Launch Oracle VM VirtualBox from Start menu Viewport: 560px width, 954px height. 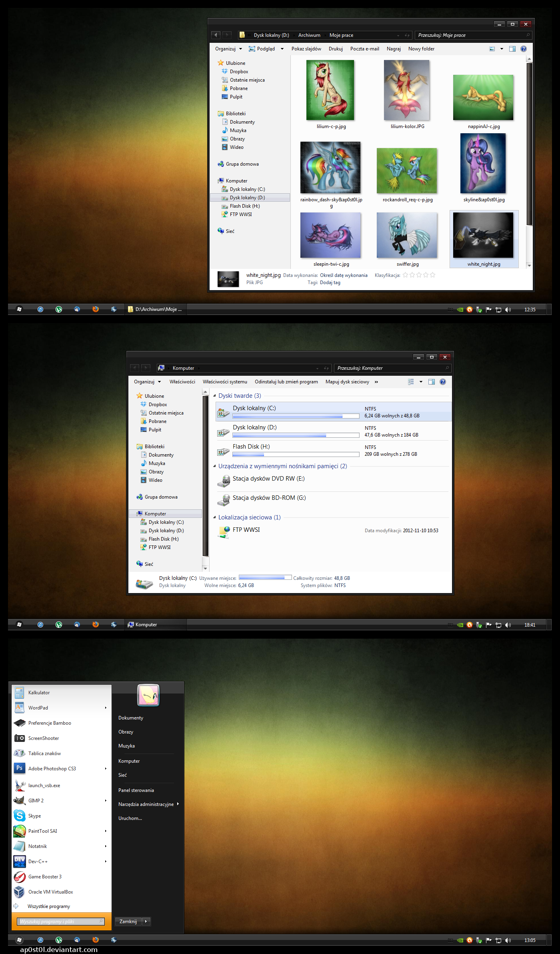coord(61,892)
